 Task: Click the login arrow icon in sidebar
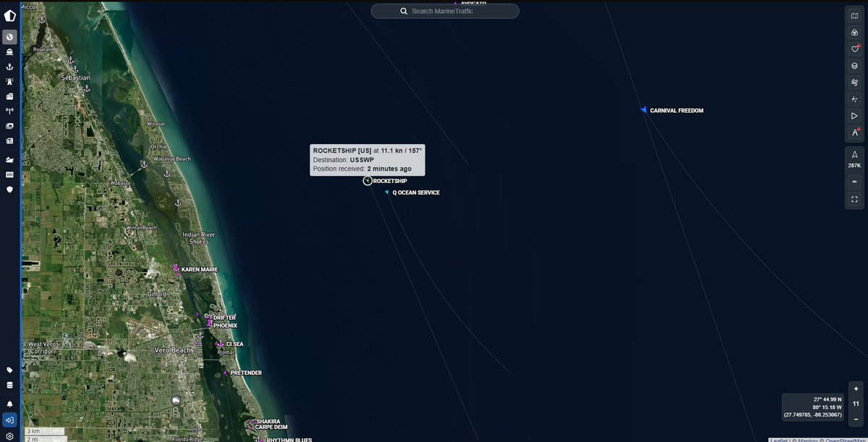coord(9,420)
